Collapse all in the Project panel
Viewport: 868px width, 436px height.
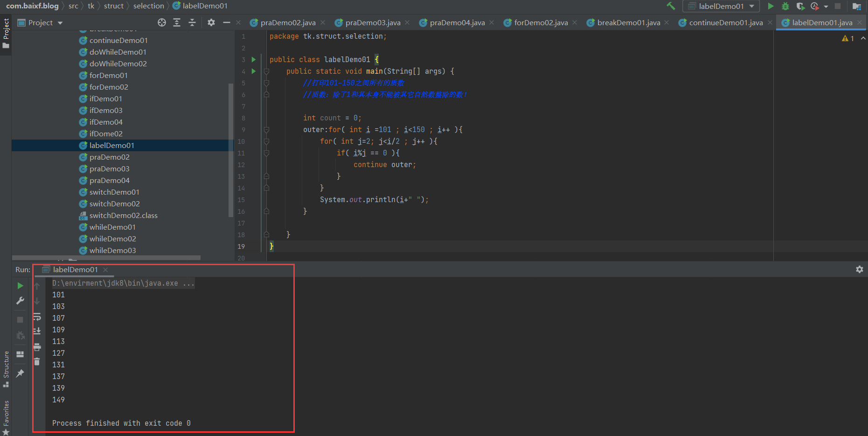pyautogui.click(x=192, y=22)
